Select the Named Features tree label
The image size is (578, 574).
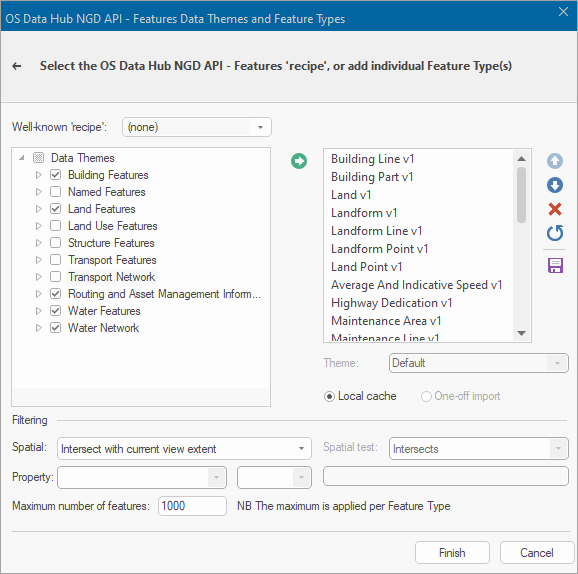click(x=107, y=192)
